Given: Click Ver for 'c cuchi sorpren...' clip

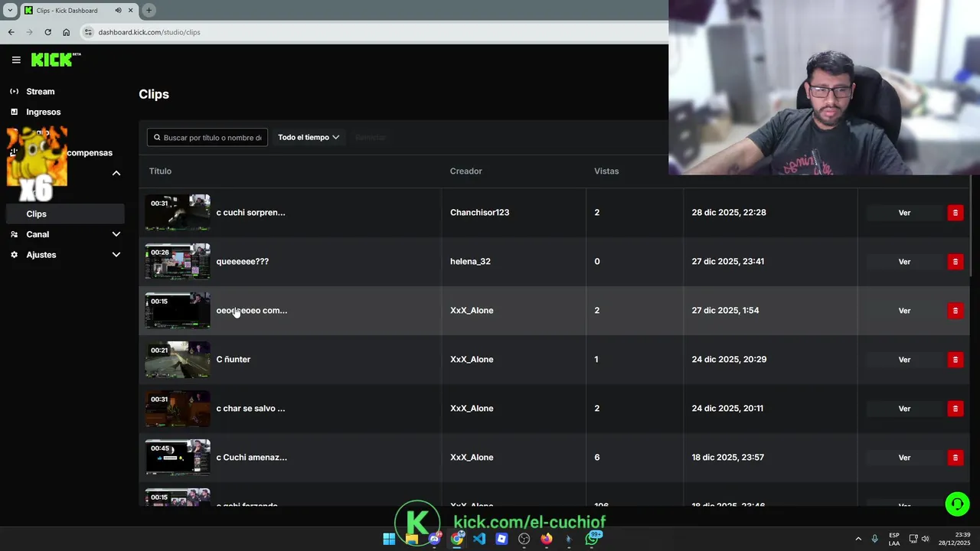Looking at the screenshot, I should (904, 213).
